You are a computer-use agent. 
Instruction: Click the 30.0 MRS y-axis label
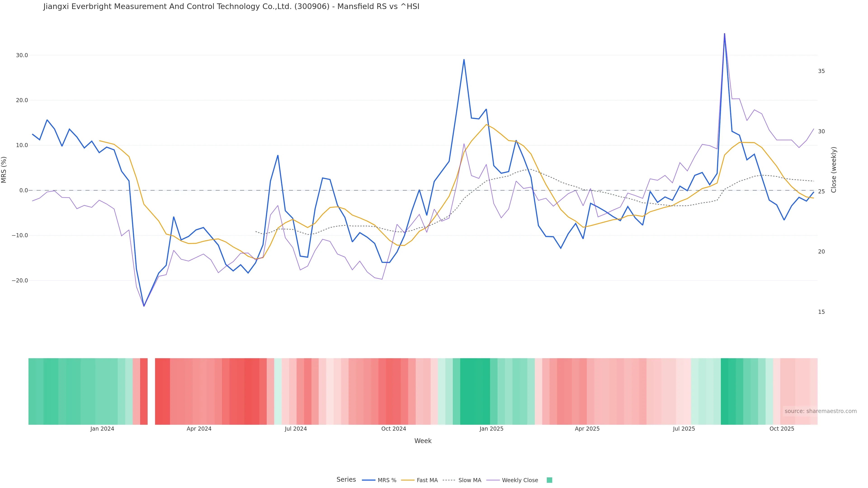coord(22,55)
